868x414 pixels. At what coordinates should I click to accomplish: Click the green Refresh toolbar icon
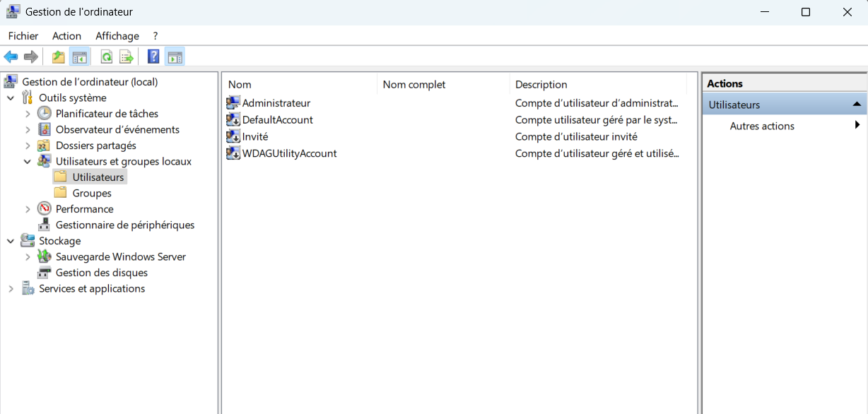coord(106,57)
